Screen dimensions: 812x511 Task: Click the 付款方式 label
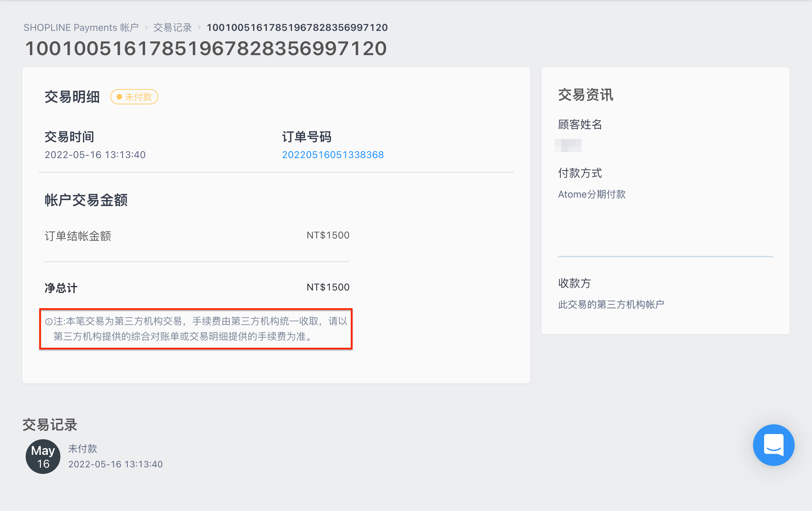click(580, 173)
